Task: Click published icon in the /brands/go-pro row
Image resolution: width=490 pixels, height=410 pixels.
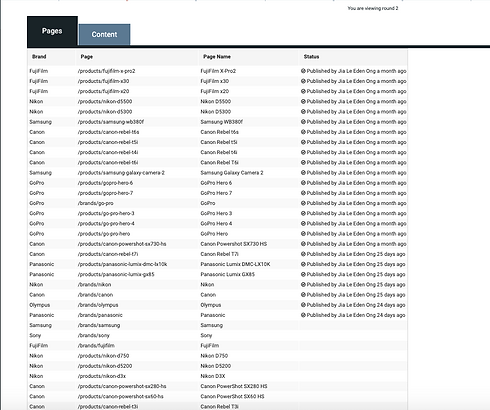Action: click(x=303, y=203)
